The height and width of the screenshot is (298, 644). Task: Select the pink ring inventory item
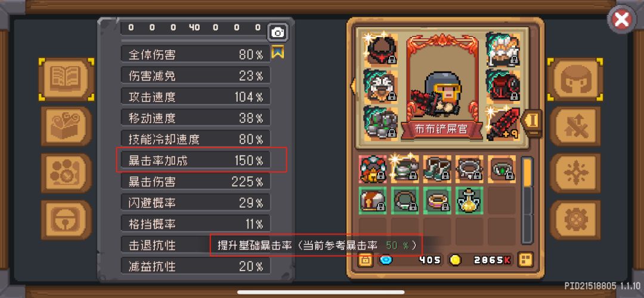click(437, 201)
